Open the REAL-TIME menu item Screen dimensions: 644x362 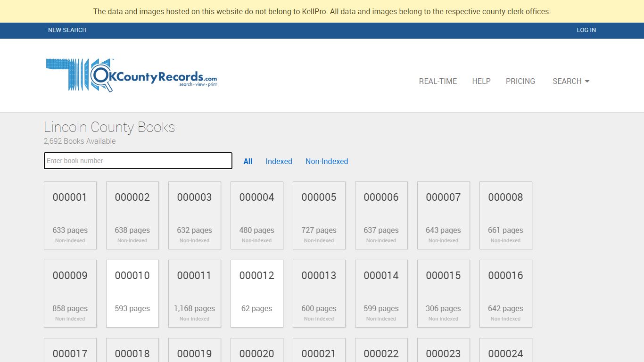coord(438,81)
